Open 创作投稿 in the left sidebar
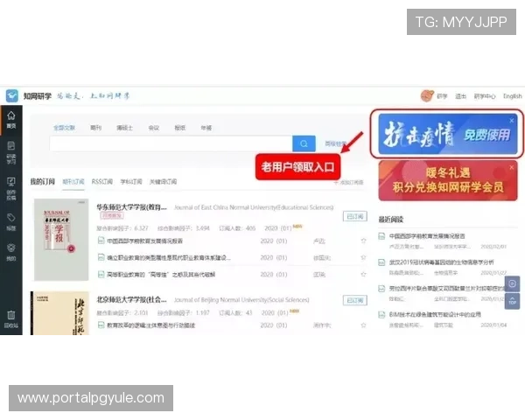This screenshot has width=525, height=420. pos(11,189)
